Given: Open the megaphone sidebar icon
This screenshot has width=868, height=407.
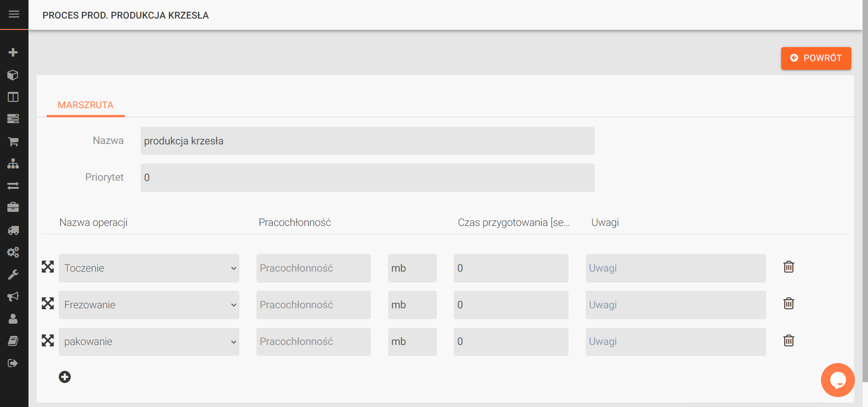Looking at the screenshot, I should [13, 297].
